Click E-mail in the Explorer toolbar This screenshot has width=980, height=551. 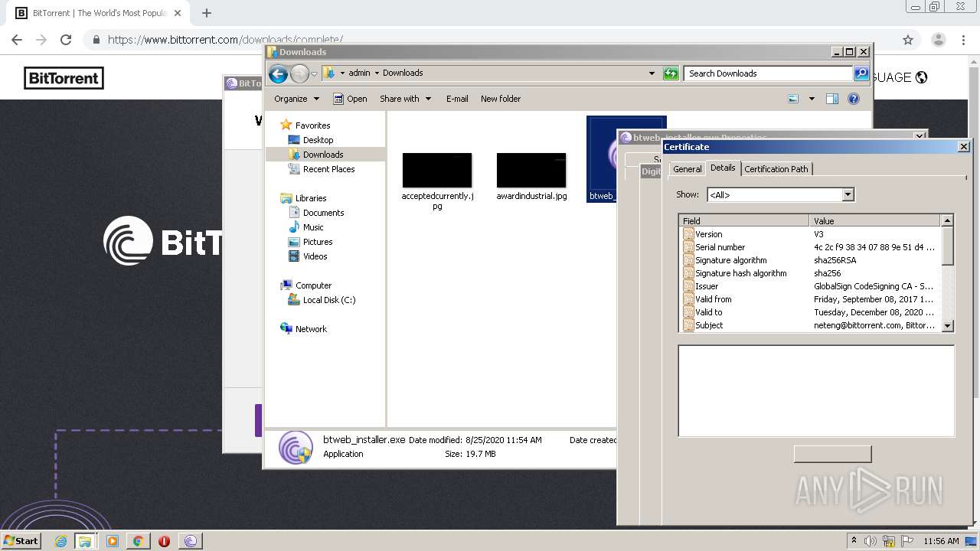pos(457,99)
